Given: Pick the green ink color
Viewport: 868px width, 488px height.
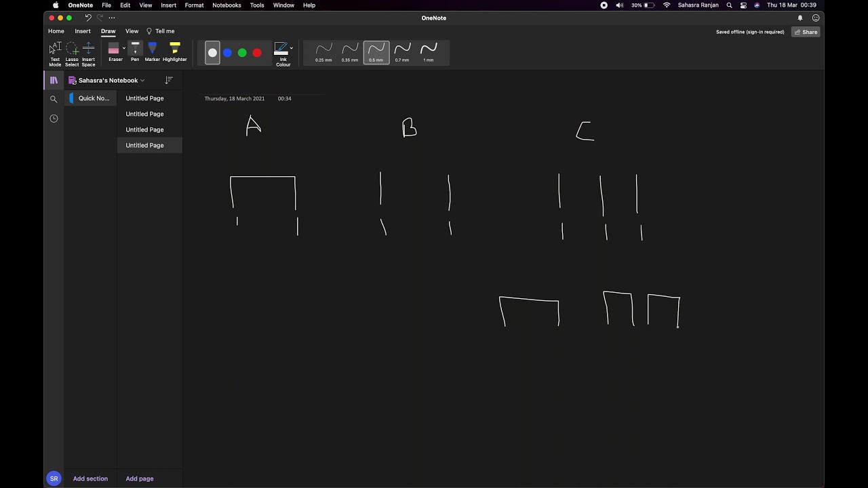Looking at the screenshot, I should pyautogui.click(x=242, y=53).
